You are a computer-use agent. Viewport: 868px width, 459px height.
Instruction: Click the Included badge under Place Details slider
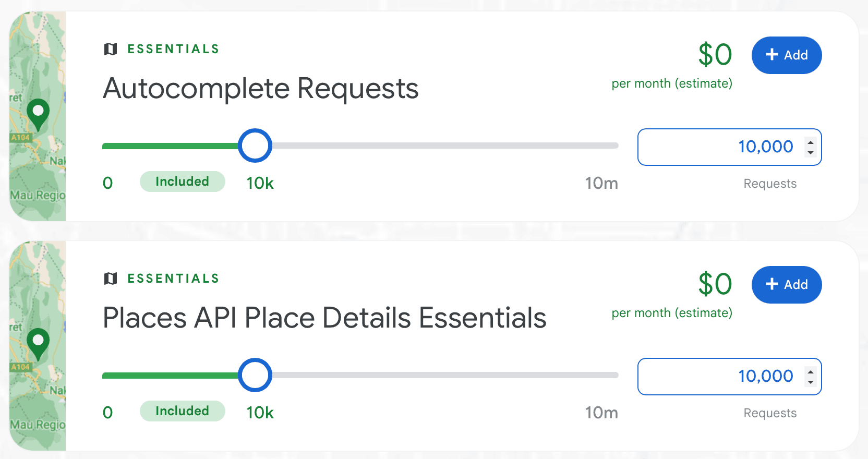tap(182, 411)
